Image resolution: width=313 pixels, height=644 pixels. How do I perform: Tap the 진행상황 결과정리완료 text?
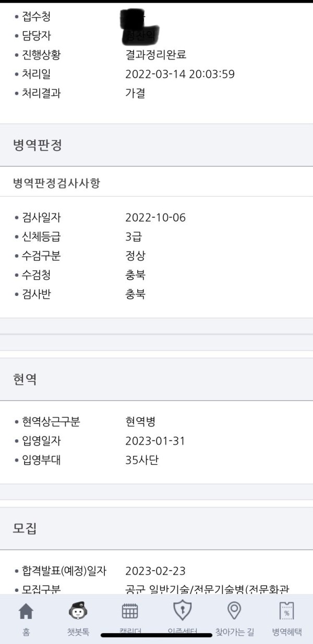156,55
